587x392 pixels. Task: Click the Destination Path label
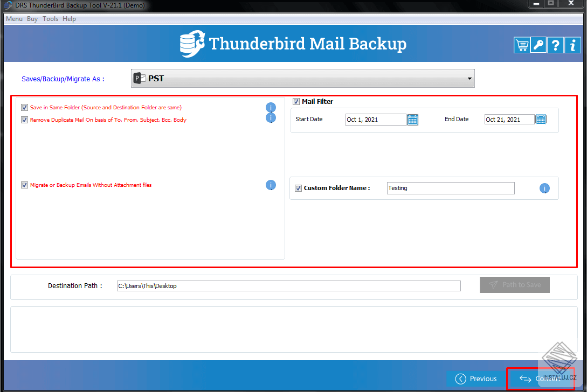(75, 286)
